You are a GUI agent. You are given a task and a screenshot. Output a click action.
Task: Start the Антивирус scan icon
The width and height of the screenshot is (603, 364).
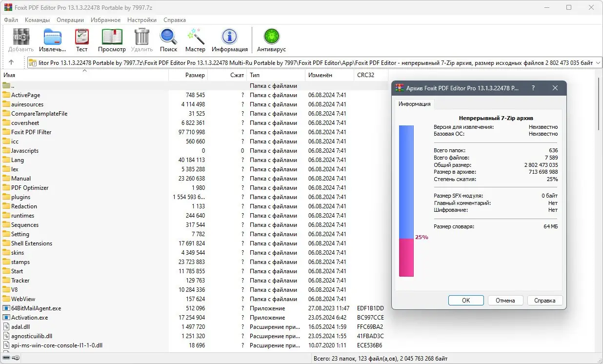(x=271, y=35)
